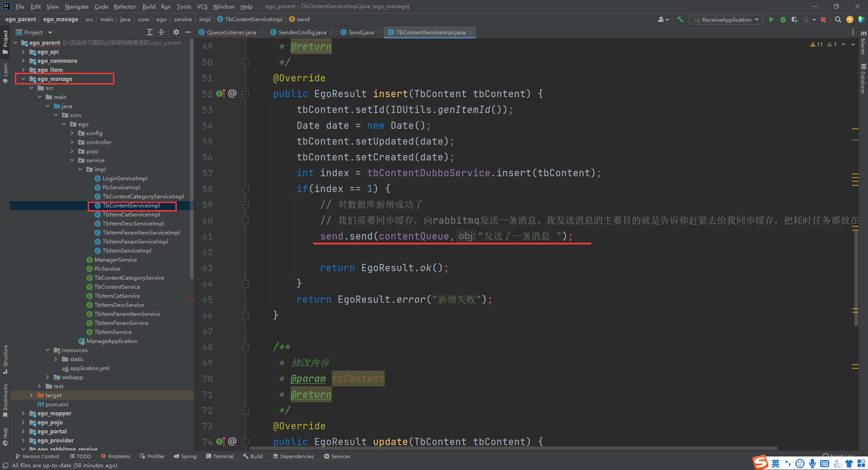
Task: Click the microphone icon in input toolbar
Action: coord(812,463)
